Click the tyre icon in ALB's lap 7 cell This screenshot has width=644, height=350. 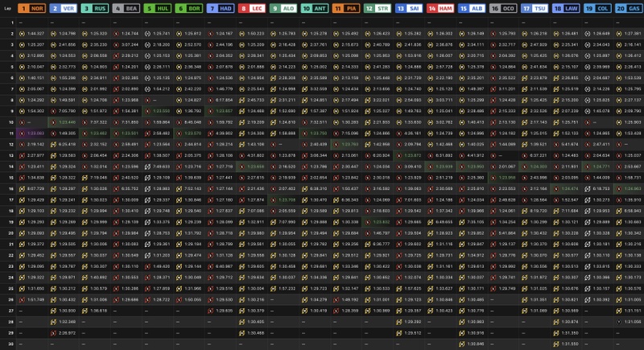pyautogui.click(x=461, y=89)
